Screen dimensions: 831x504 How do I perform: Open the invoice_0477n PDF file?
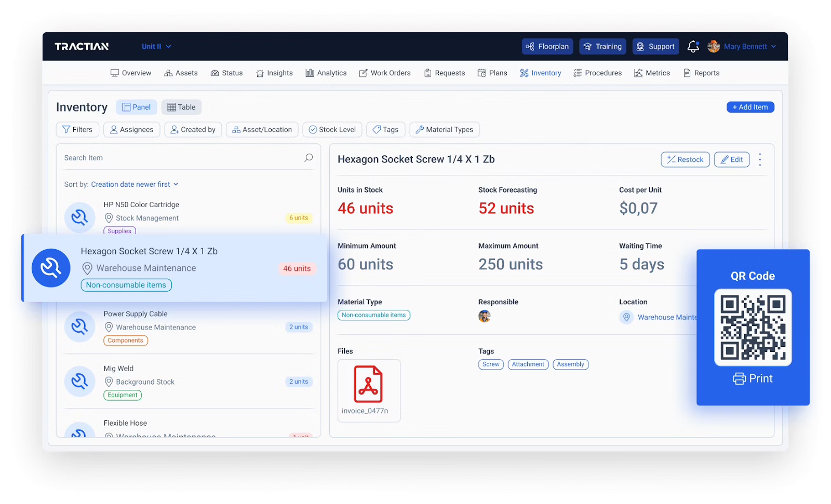click(369, 390)
